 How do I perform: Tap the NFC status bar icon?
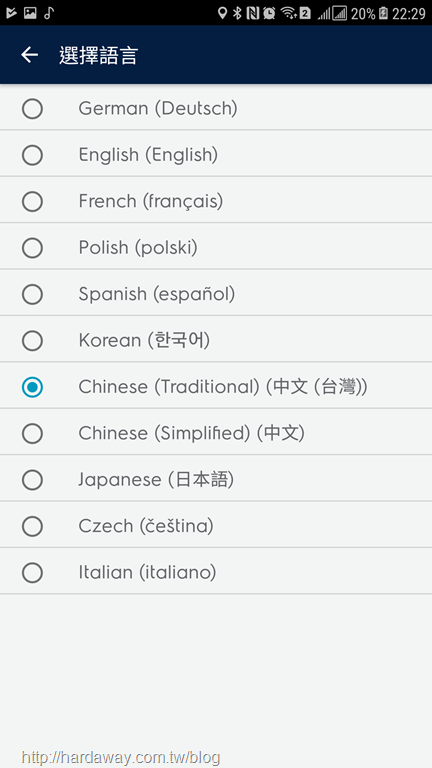253,13
